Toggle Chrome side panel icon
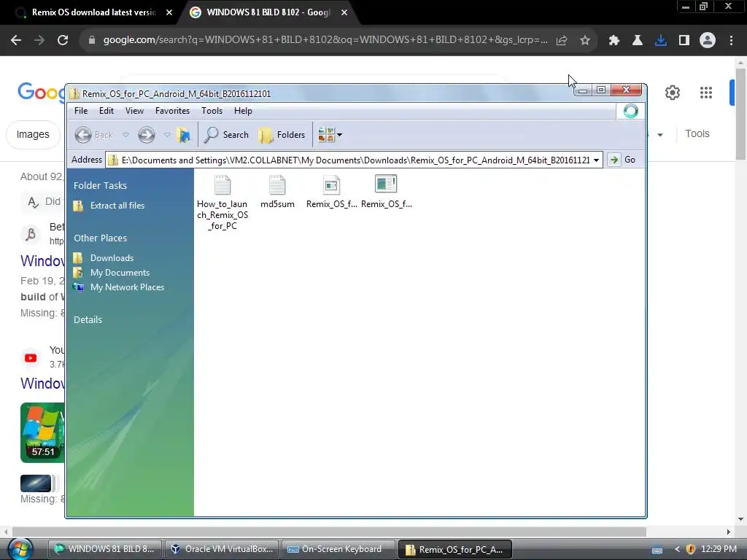The image size is (747, 560). coord(684,41)
